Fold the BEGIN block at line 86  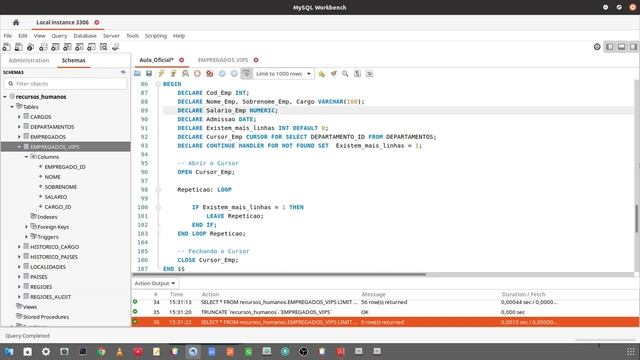tap(158, 84)
